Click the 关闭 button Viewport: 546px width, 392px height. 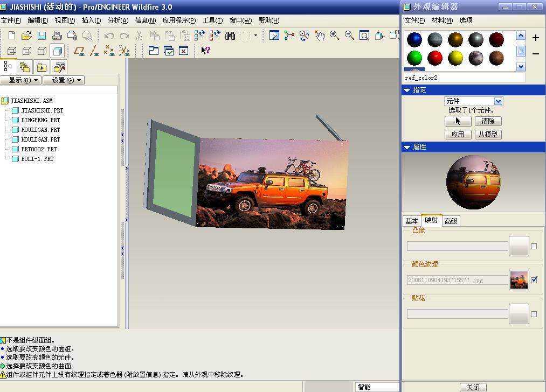point(473,388)
